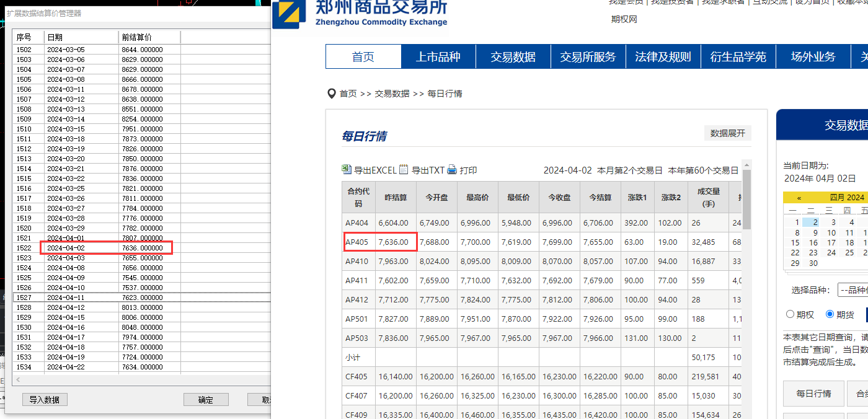
Task: Click the 序号 column header
Action: click(x=29, y=37)
